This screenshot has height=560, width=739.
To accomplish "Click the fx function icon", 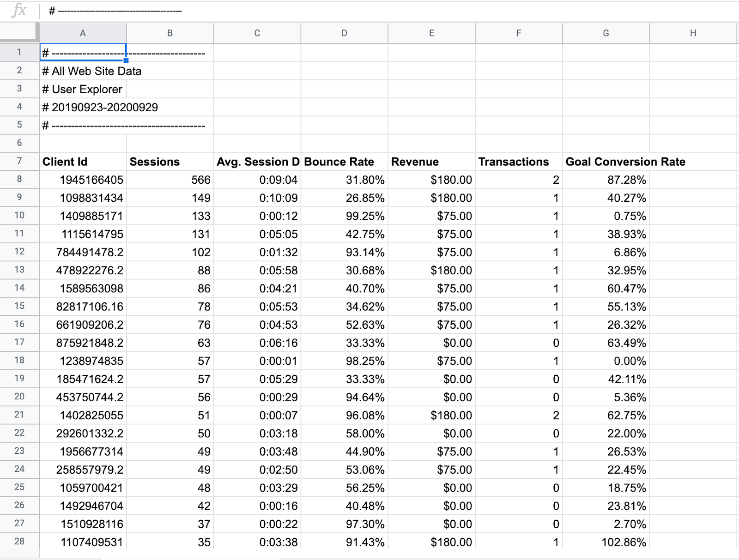I will coord(19,10).
